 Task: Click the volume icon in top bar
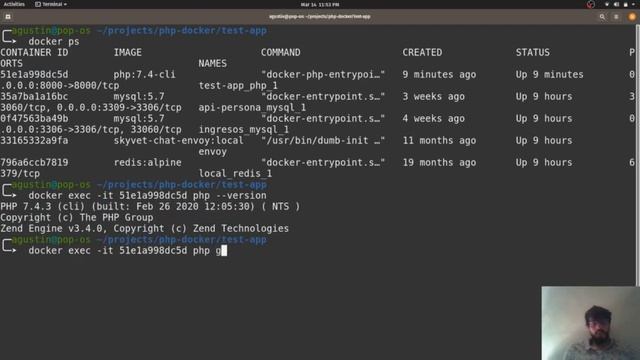tap(616, 4)
